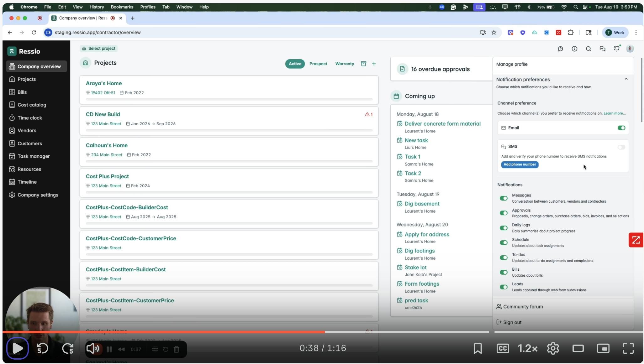Open Time clock in sidebar
644x364 pixels.
click(29, 118)
